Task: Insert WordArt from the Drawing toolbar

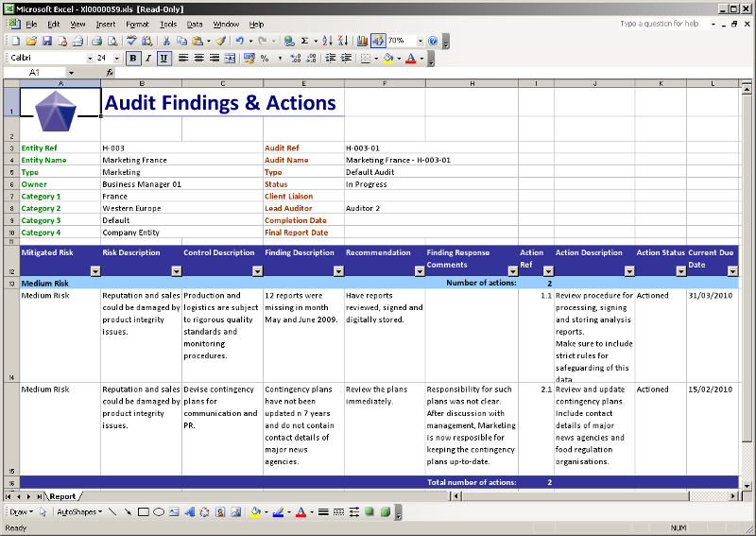Action: (x=190, y=511)
